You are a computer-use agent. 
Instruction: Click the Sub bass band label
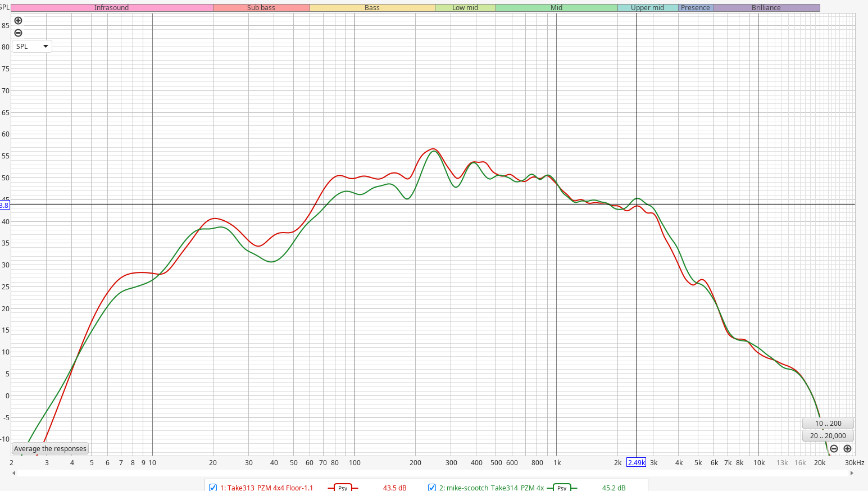click(261, 8)
